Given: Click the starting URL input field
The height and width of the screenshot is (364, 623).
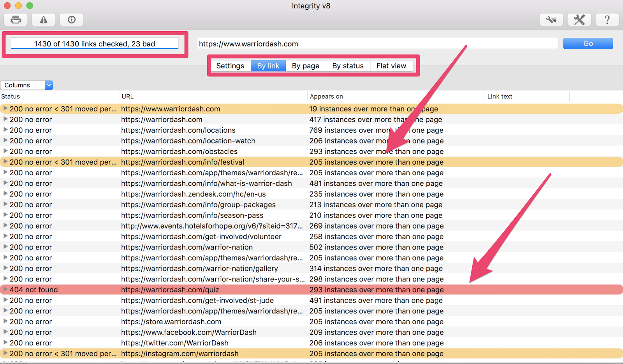Looking at the screenshot, I should 377,44.
